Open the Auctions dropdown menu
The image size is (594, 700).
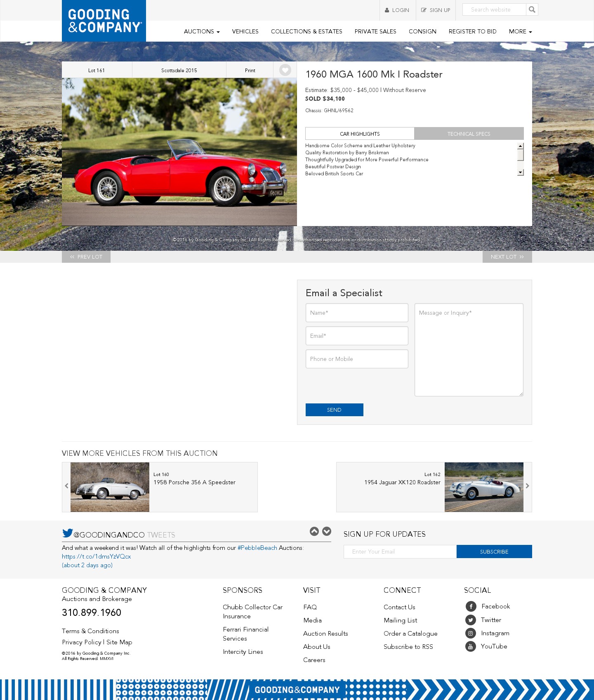click(x=202, y=31)
